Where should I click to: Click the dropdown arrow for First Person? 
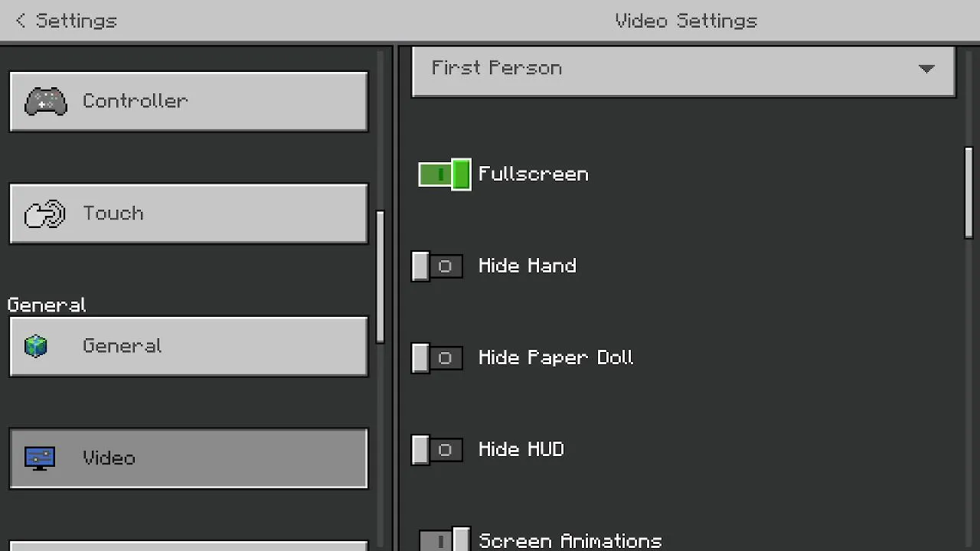(x=926, y=69)
